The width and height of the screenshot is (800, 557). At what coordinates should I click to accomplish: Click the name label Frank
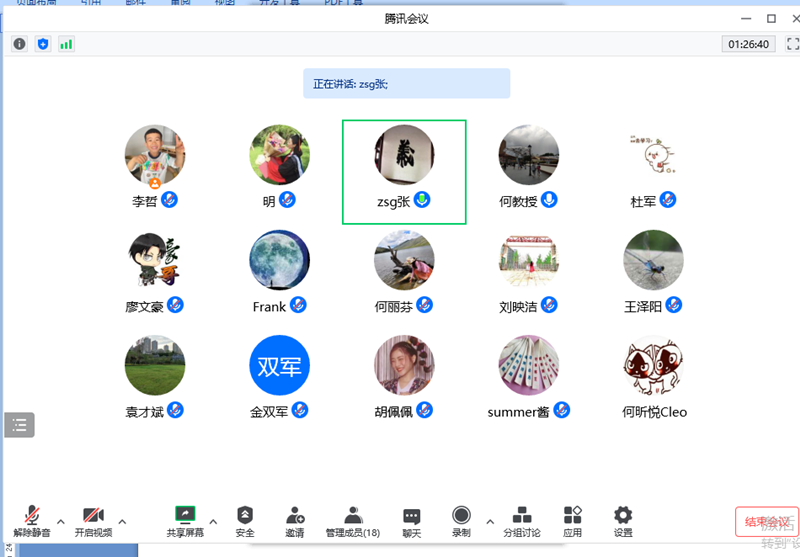pos(269,307)
